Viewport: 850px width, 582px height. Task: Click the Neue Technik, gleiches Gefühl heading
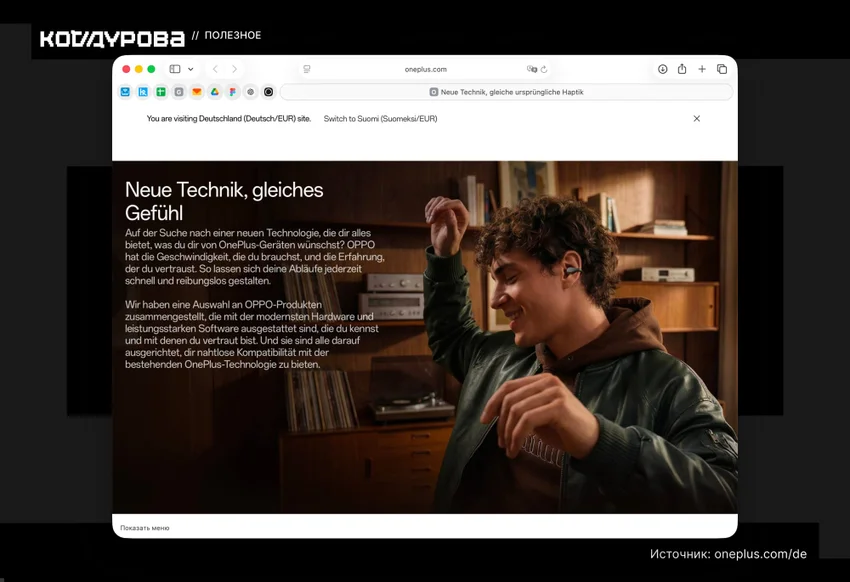[x=224, y=201]
